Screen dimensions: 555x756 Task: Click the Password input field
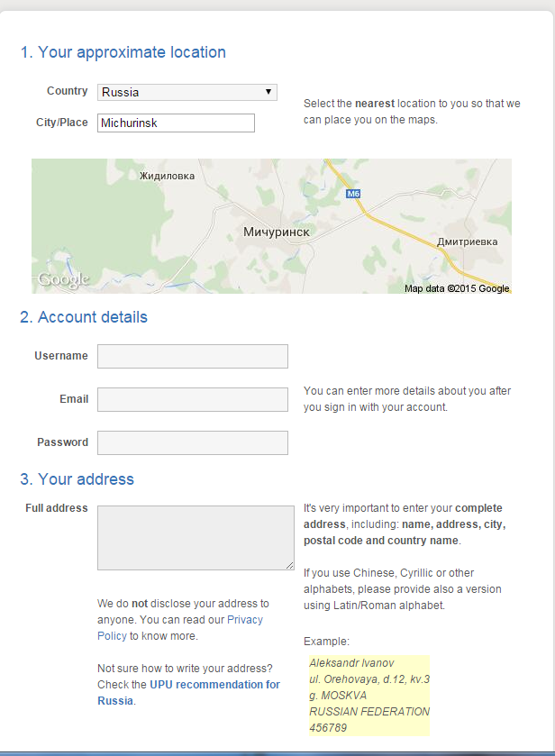(x=193, y=442)
